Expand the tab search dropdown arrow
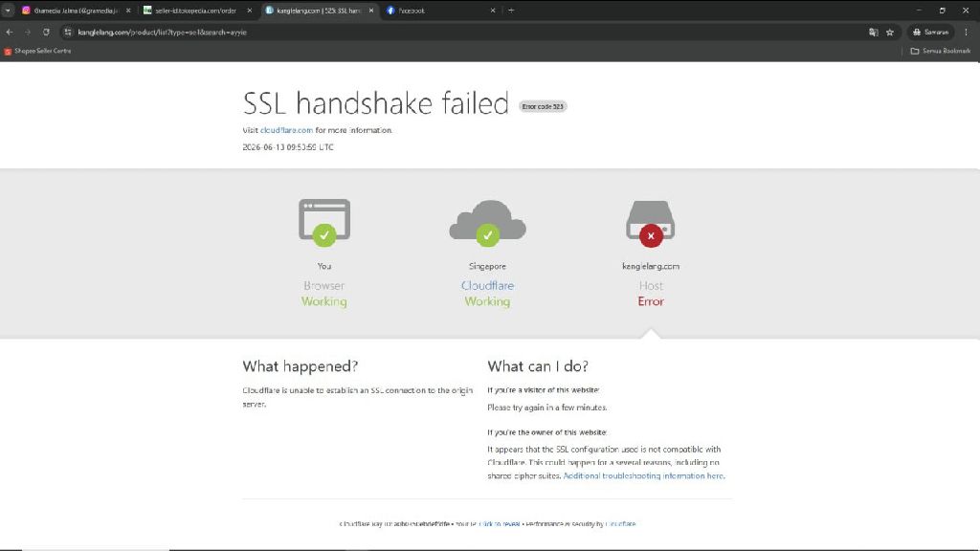The image size is (980, 551). pos(8,11)
